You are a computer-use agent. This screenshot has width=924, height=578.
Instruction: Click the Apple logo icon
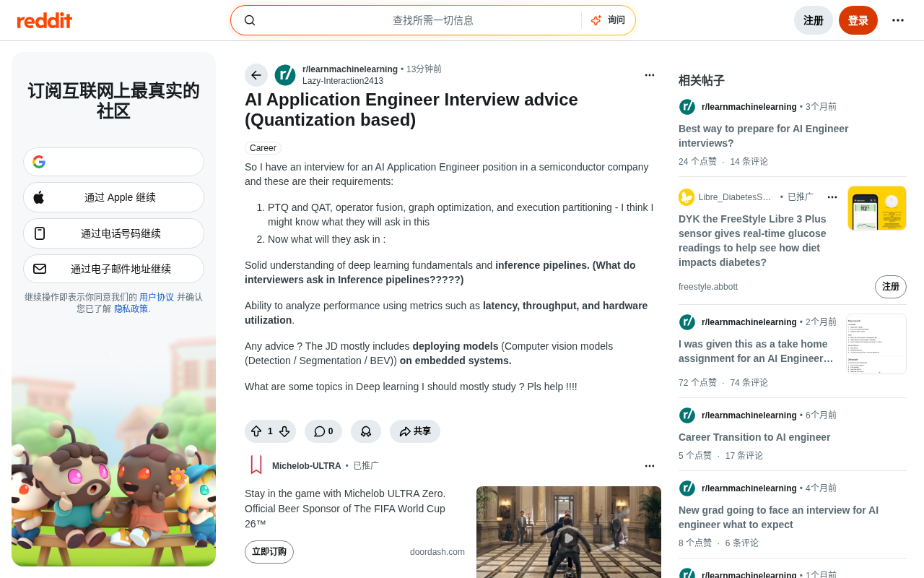point(39,197)
